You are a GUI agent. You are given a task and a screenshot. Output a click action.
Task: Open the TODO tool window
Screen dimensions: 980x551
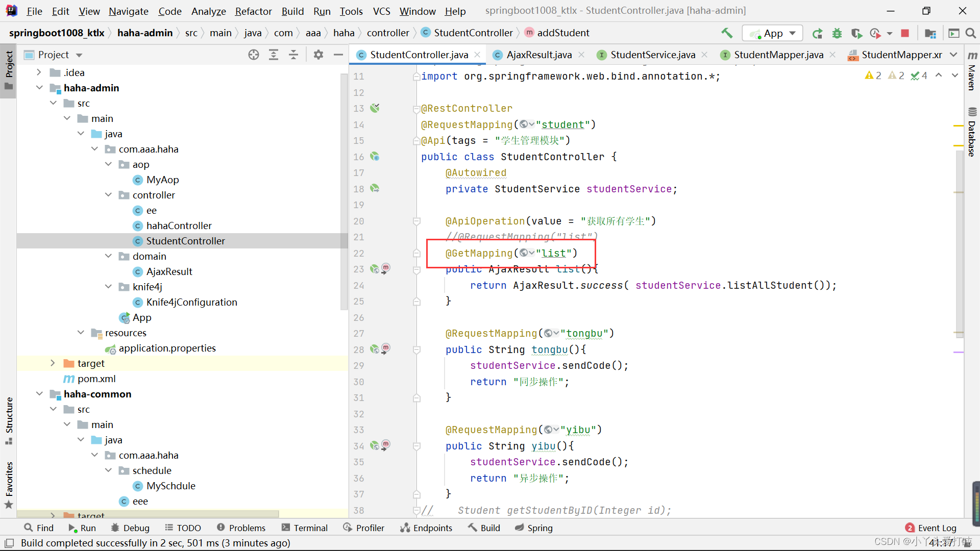(183, 528)
